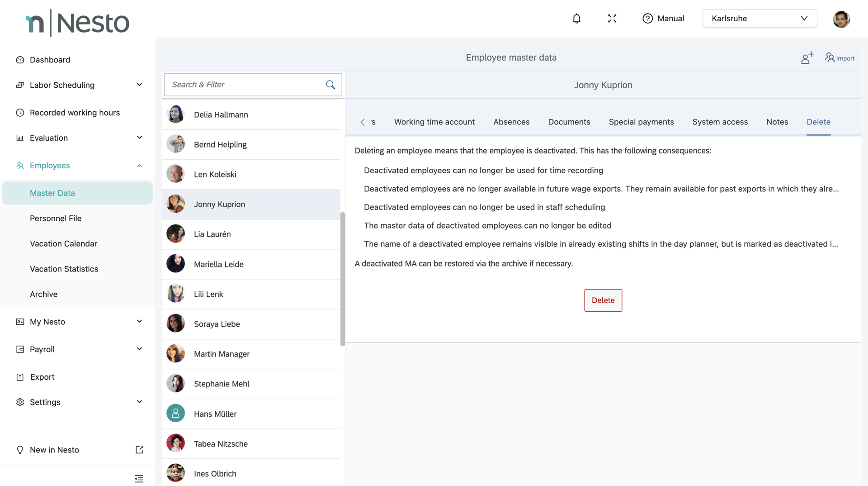Toggle fullscreen mode icon
The width and height of the screenshot is (868, 486).
[612, 19]
